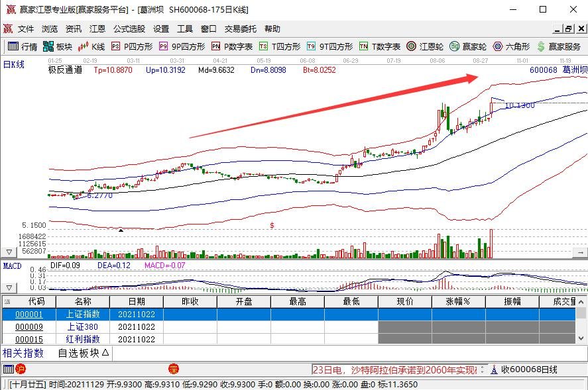This screenshot has width=588, height=390.
Task: Open the 窗口 menu
Action: (x=209, y=29)
